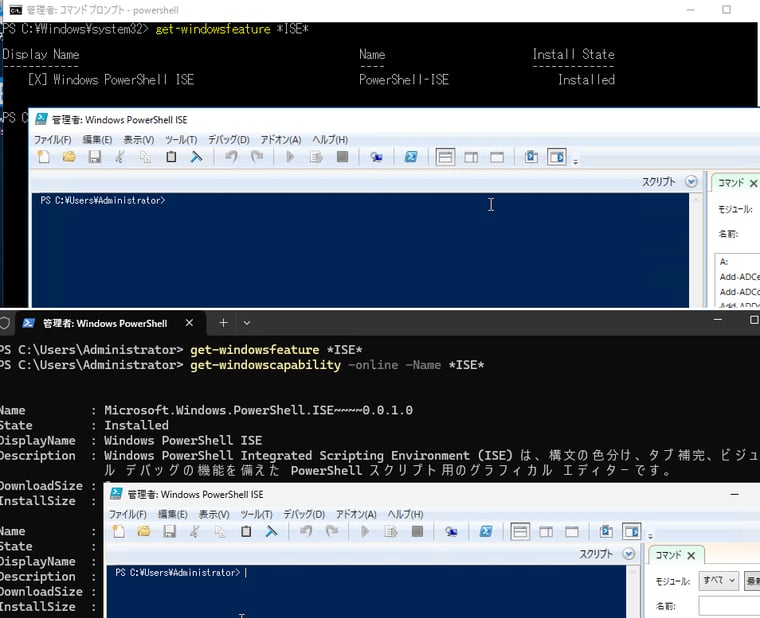Click New remote PowerShell tab icon in upper ISE

376,157
